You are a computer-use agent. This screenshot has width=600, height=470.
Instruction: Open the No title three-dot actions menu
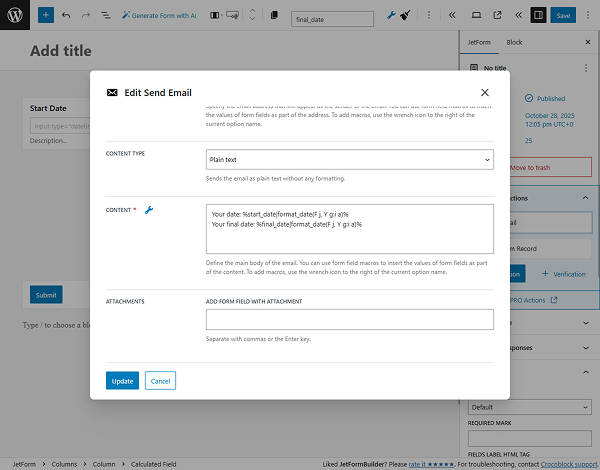point(586,68)
